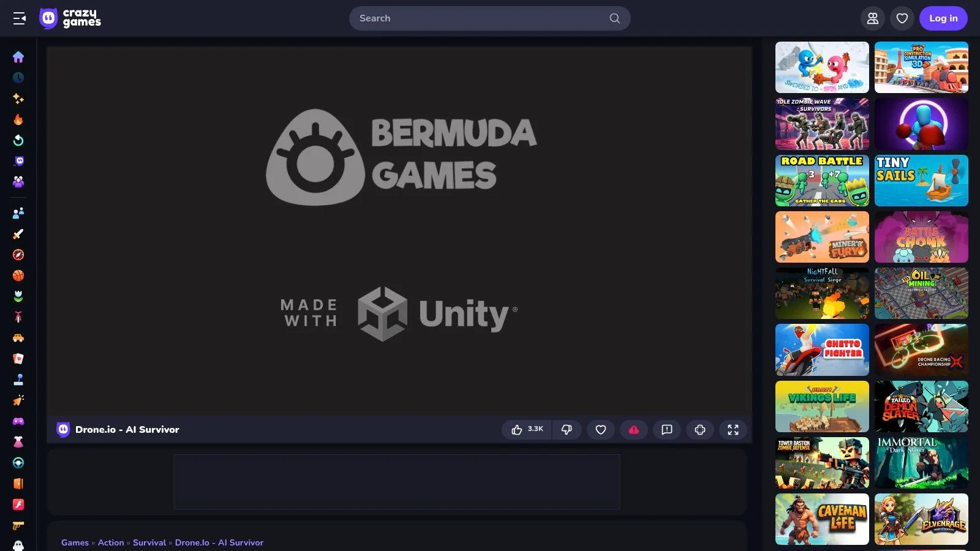
Task: Open Nightfall Survival Siege thumbnail
Action: point(822,293)
